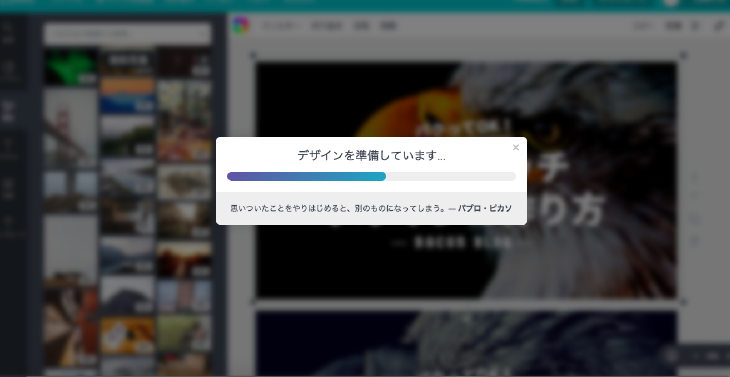Click the デザインを準備しています heading text

[371, 155]
